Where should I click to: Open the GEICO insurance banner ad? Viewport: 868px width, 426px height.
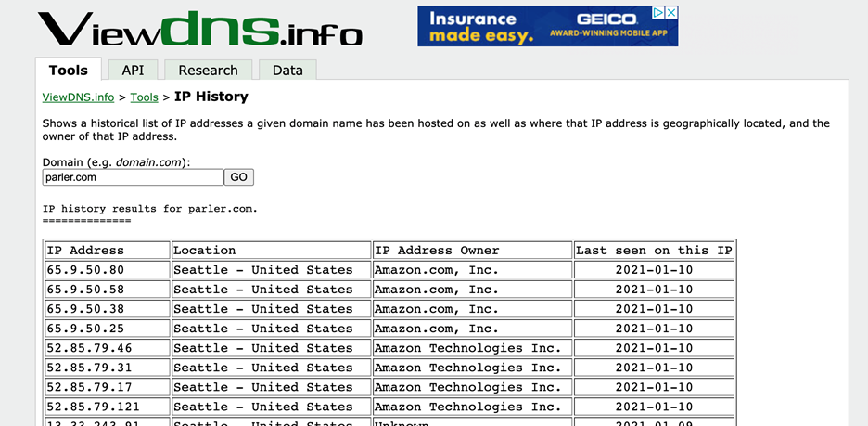pos(547,26)
